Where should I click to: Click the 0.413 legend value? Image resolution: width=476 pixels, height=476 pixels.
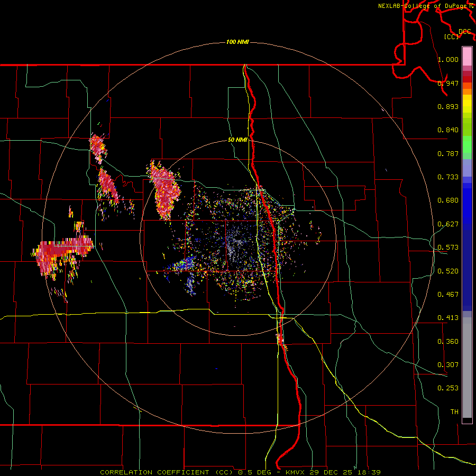(448, 318)
